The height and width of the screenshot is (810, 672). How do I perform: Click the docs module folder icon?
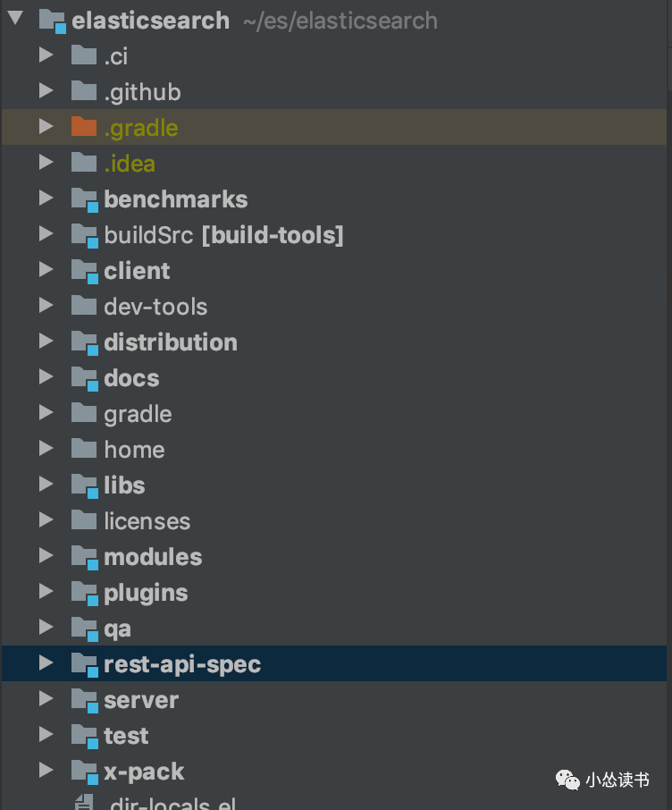point(83,378)
